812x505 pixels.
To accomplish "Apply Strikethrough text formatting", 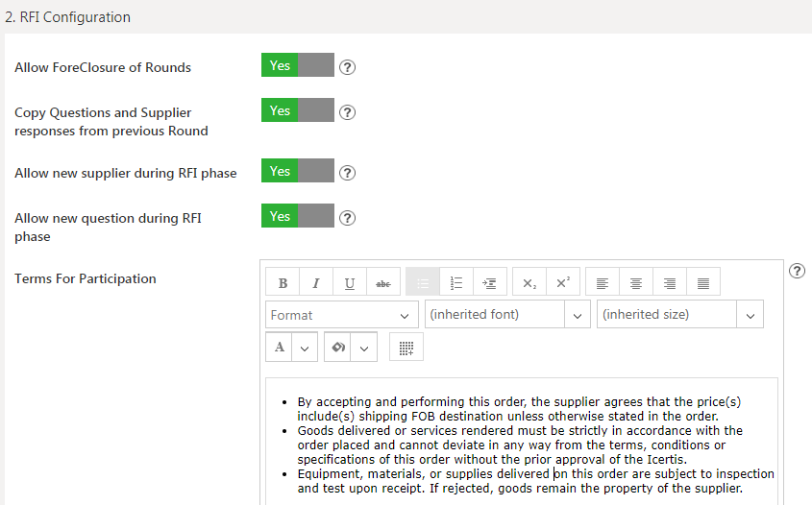I will pos(382,282).
